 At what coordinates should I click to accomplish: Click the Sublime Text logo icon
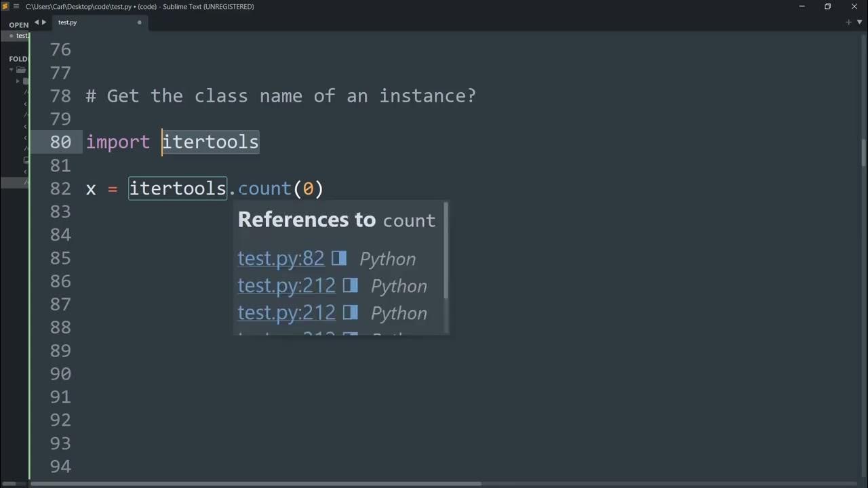click(x=5, y=7)
